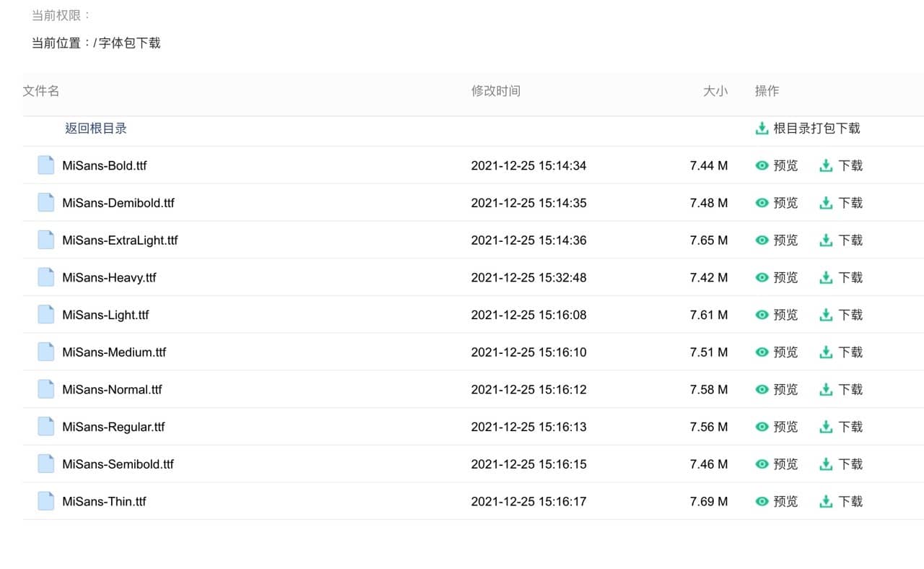Click the eye preview icon for MiSans-ExtraLight.ttf
924x569 pixels.
click(x=762, y=240)
